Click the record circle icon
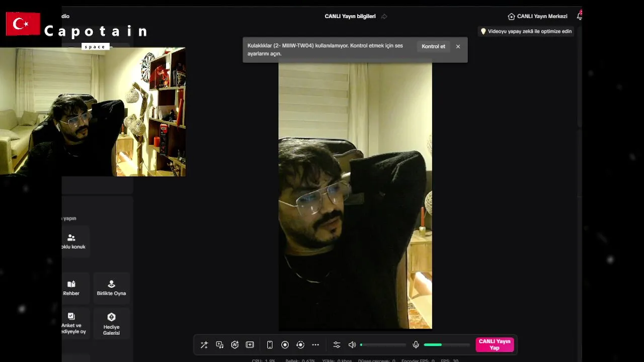The image size is (644, 362). 285,345
